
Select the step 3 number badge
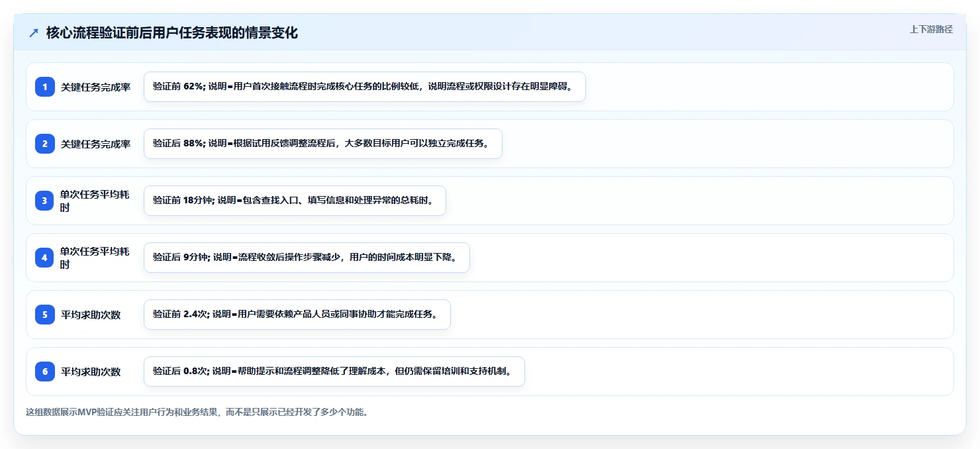(45, 201)
